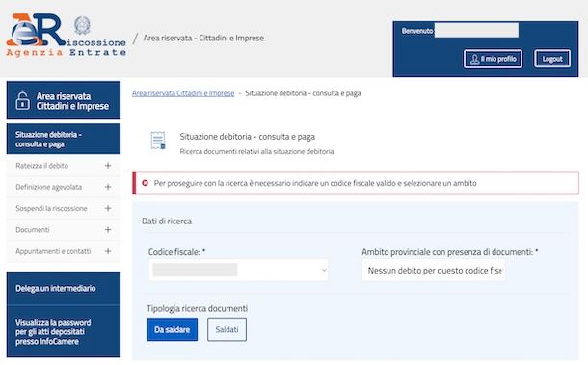Viewport: 588px width, 365px height.
Task: Click the Logout button
Action: tap(552, 59)
